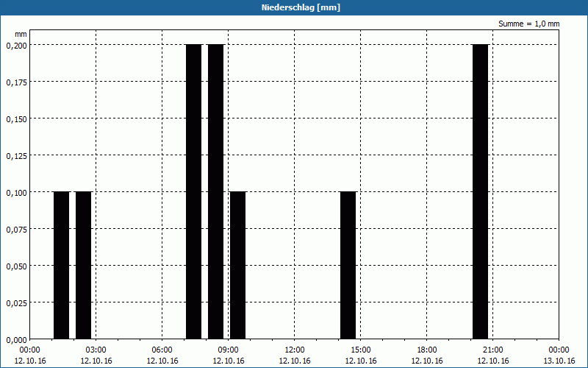
Task: Click the 0,050 y-axis value
Action: point(15,266)
